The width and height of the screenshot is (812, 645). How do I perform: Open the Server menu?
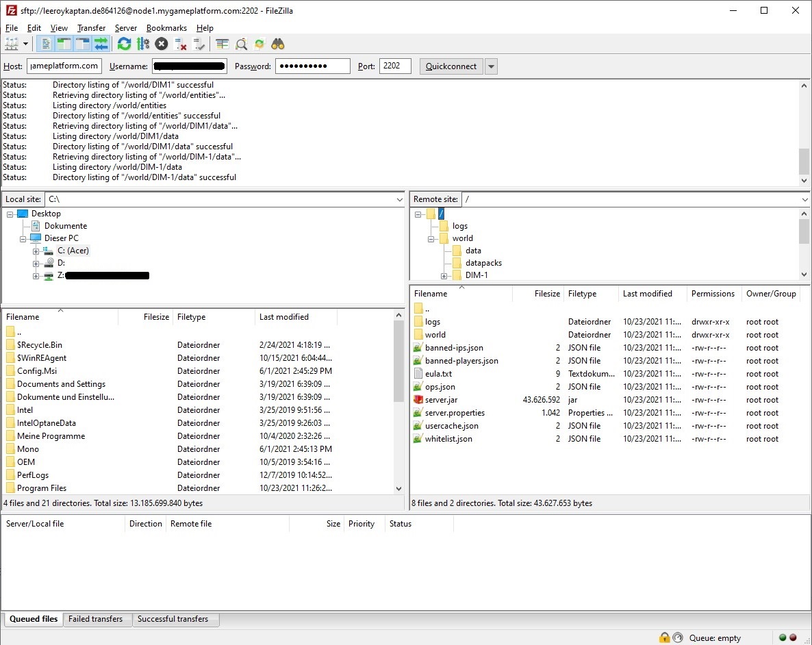(x=126, y=28)
